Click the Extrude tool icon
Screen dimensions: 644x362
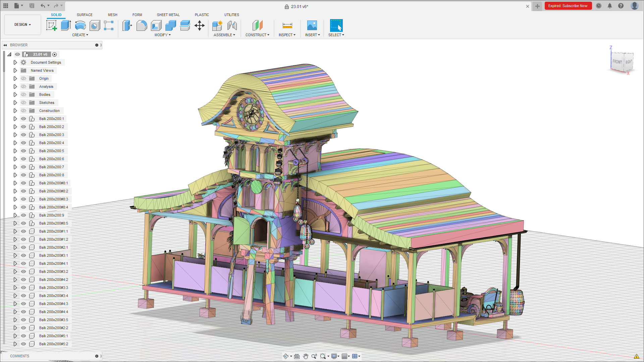point(66,25)
